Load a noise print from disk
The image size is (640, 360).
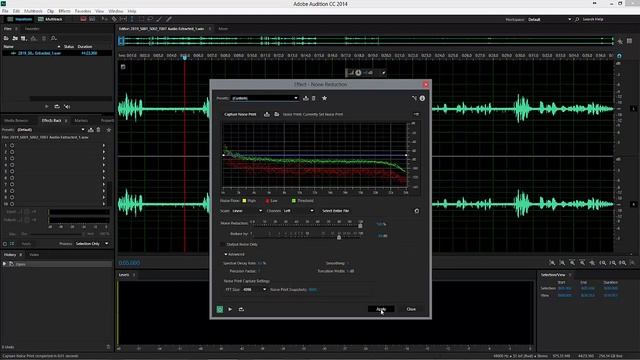point(277,114)
